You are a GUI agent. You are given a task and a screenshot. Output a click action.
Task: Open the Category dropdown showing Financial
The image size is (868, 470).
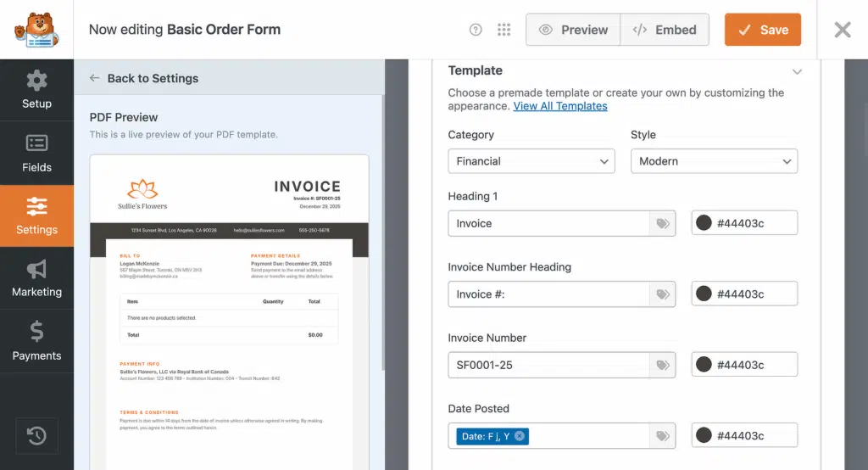tap(531, 161)
